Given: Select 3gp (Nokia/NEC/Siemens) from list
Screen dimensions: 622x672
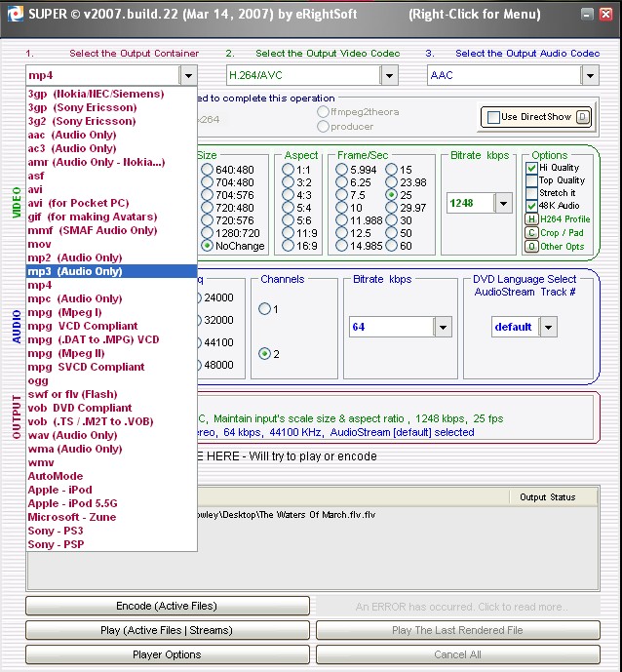Looking at the screenshot, I should [111, 94].
